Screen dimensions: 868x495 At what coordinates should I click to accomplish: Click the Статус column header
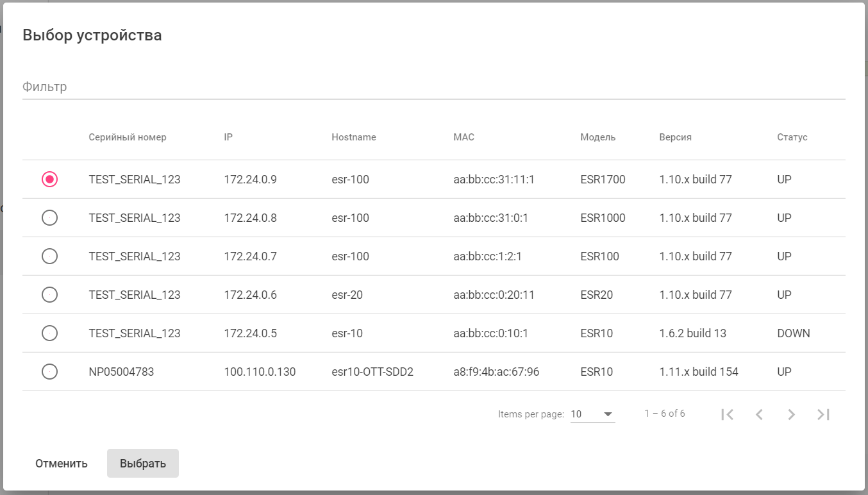(792, 137)
